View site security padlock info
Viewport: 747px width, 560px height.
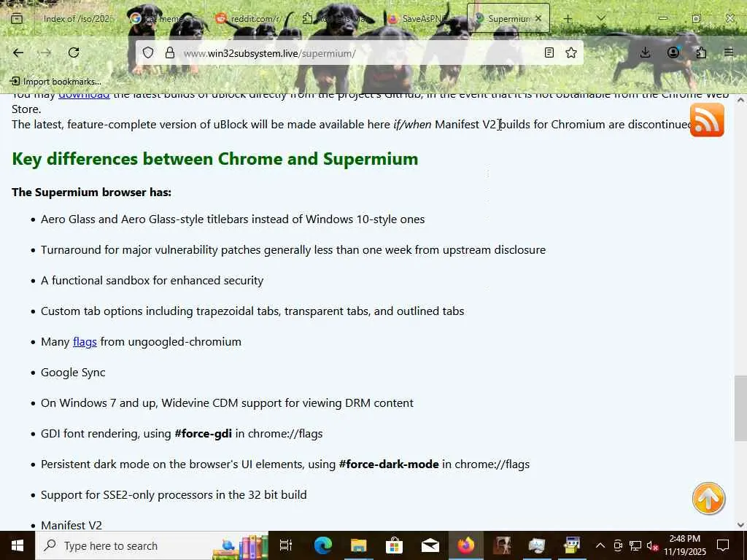pyautogui.click(x=169, y=52)
